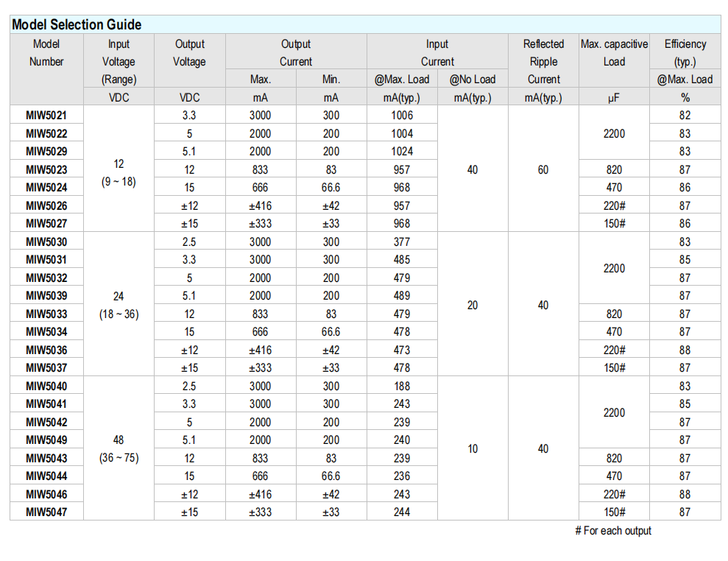Select the 1024 mA input current cell
Screen dimensions: 728x561
(402, 152)
